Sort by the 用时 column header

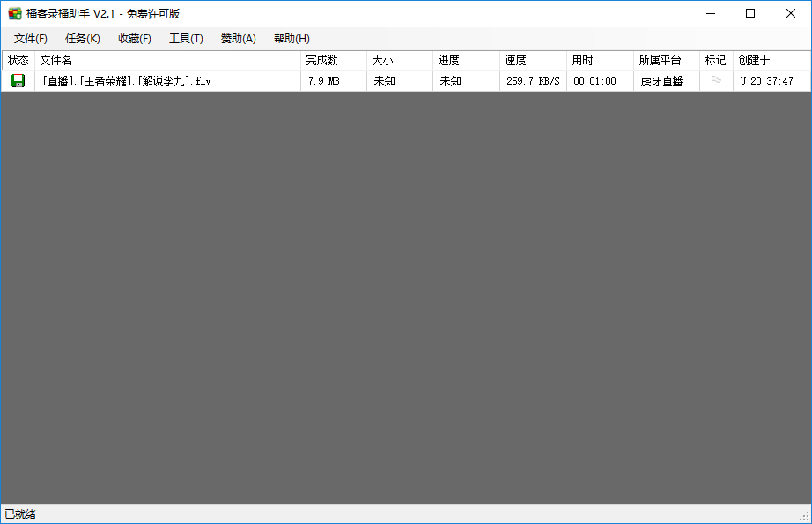click(600, 61)
